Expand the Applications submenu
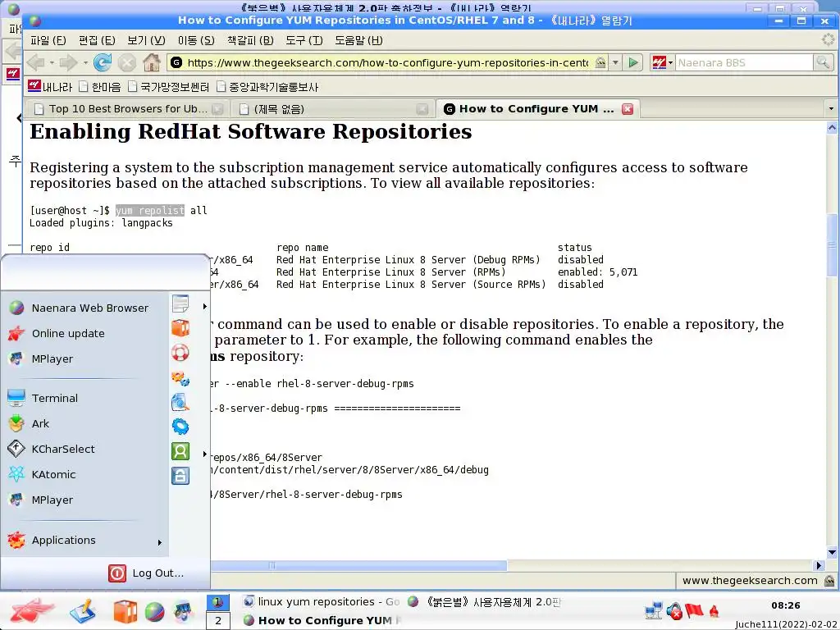 [x=84, y=541]
